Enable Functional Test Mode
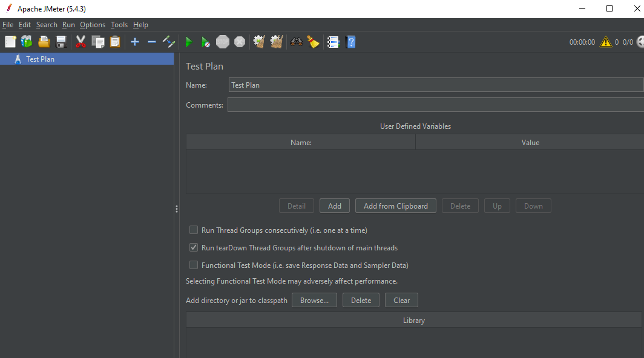Image resolution: width=644 pixels, height=358 pixels. pyautogui.click(x=194, y=265)
